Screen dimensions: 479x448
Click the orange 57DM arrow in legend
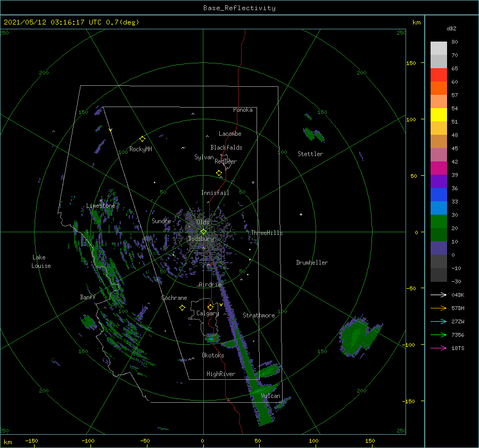pos(439,308)
